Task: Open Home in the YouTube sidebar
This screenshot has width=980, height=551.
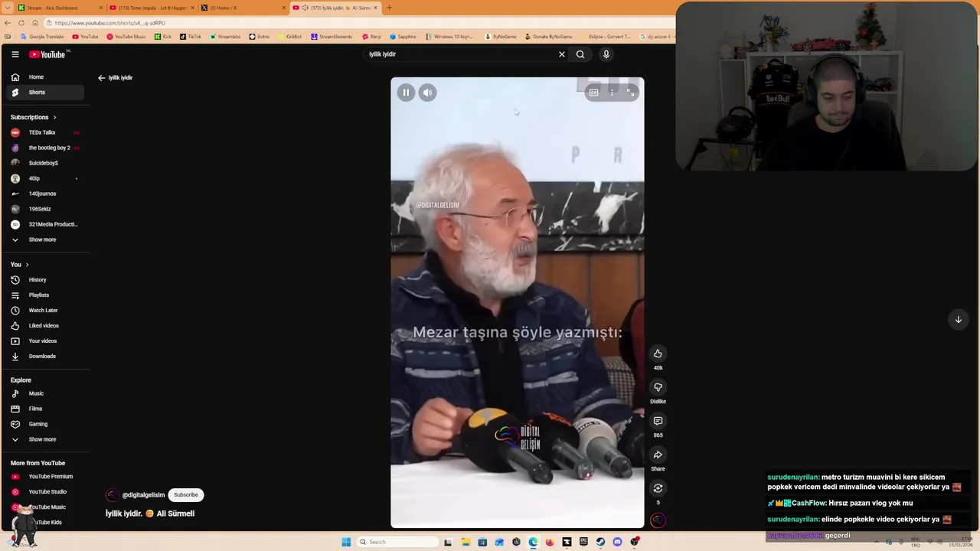Action: click(x=45, y=77)
